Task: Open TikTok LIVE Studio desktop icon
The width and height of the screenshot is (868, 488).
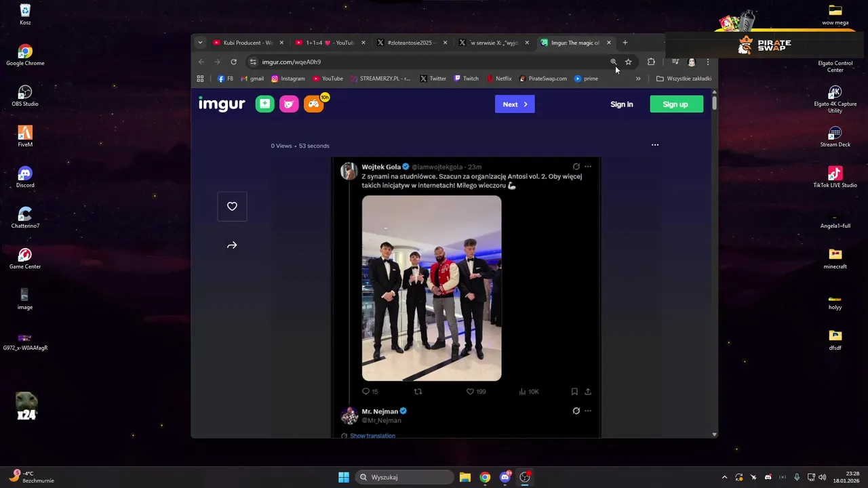Action: [x=835, y=177]
